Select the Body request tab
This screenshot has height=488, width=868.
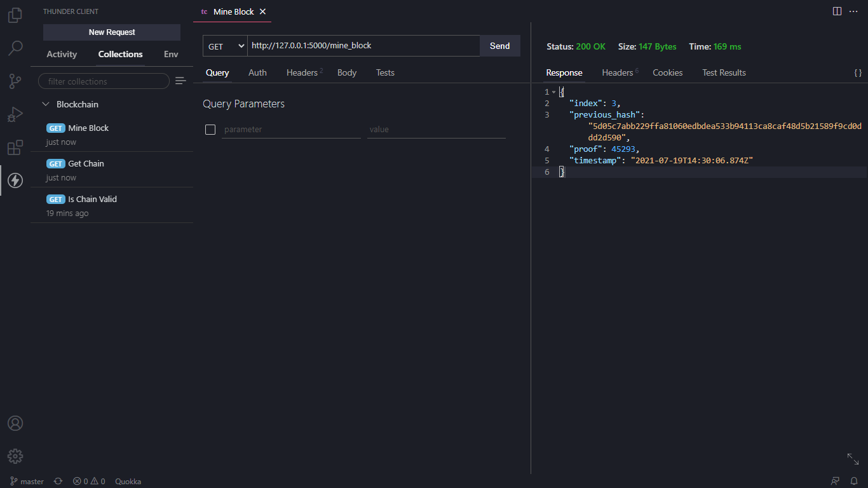pos(347,72)
